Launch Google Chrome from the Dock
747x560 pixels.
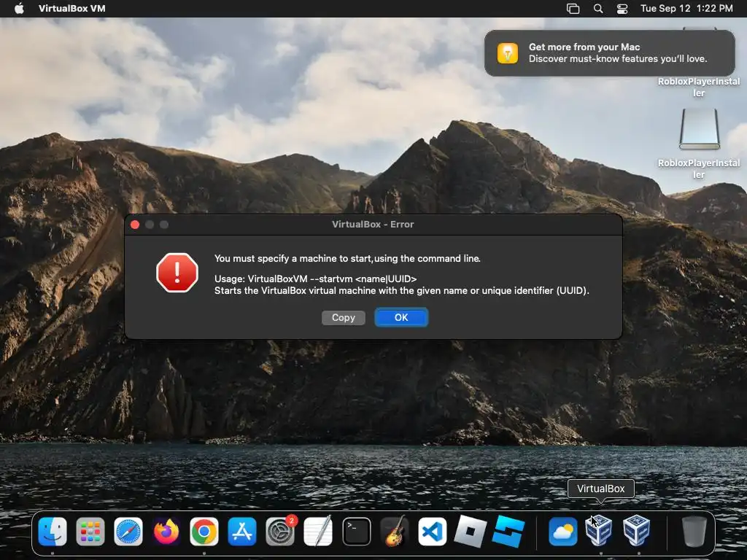click(x=204, y=532)
